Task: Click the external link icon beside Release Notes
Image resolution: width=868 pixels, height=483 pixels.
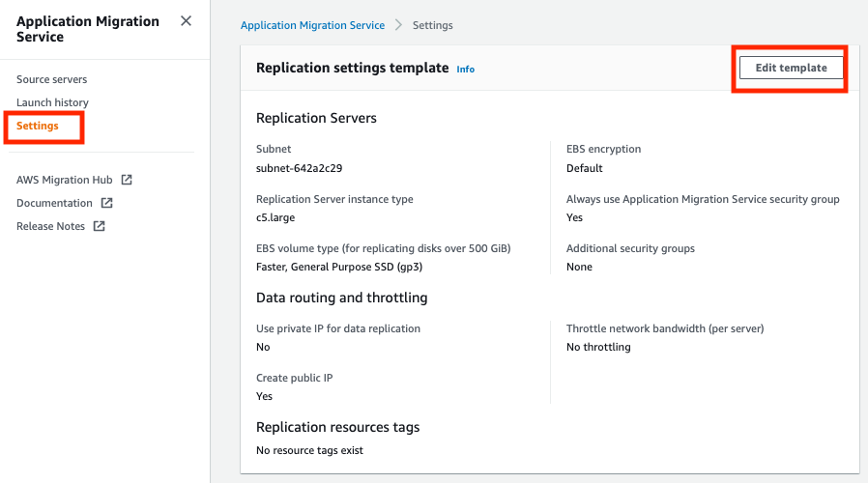Action: click(100, 226)
